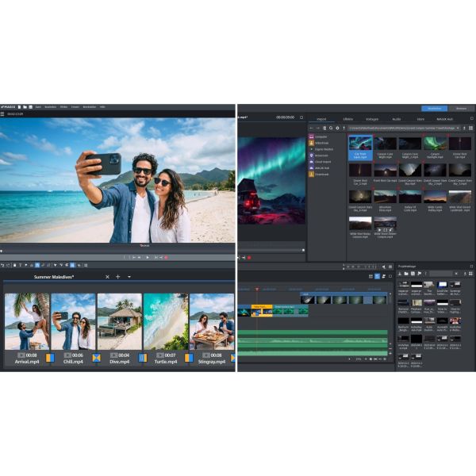The image size is (476, 476).
Task: Click the red playhead marker on timeline ruler
Action: [257, 290]
